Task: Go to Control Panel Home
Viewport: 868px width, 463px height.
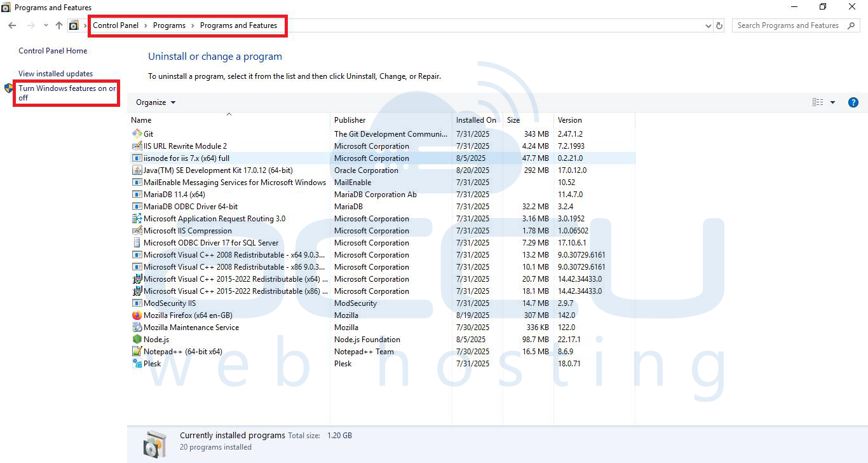Action: [53, 50]
